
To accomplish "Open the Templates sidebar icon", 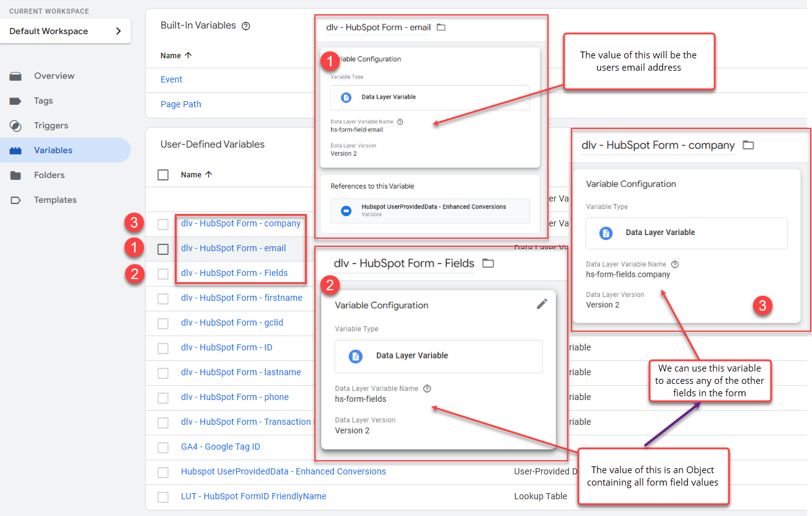I will [15, 200].
